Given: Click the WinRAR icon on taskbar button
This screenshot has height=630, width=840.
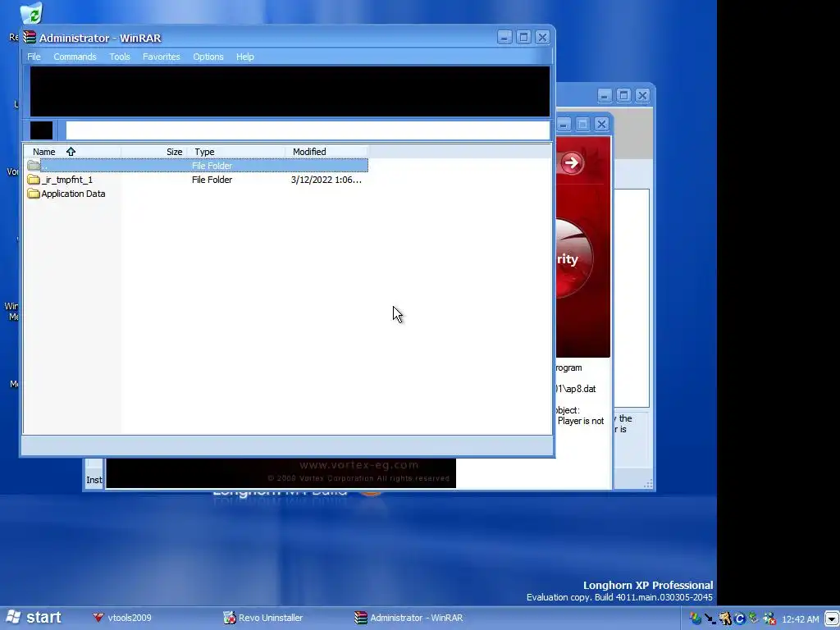Looking at the screenshot, I should (x=361, y=618).
